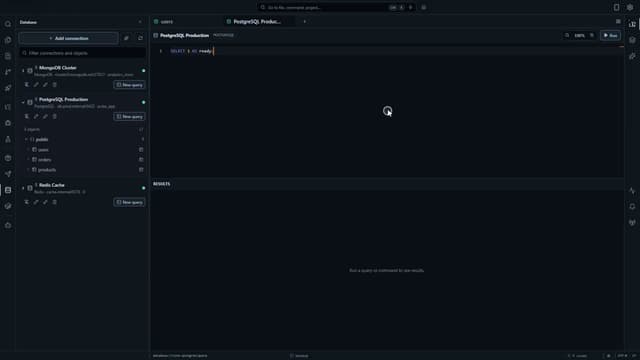Collapse the public schema node
The image size is (640, 360).
pos(27,140)
